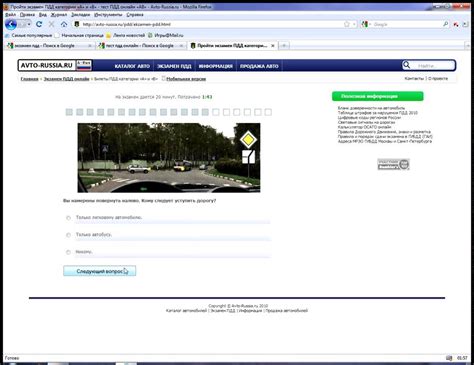This screenshot has width=474, height=365.
Task: Open the Вид menu
Action: pyautogui.click(x=43, y=15)
